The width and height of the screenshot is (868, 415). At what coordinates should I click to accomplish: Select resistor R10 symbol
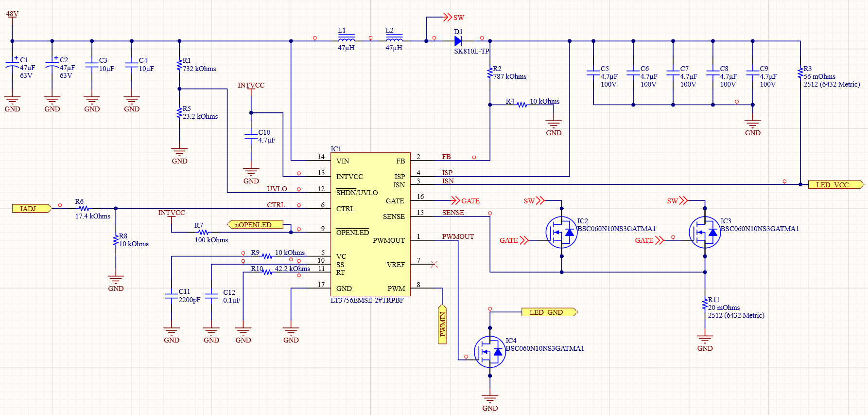tap(267, 272)
